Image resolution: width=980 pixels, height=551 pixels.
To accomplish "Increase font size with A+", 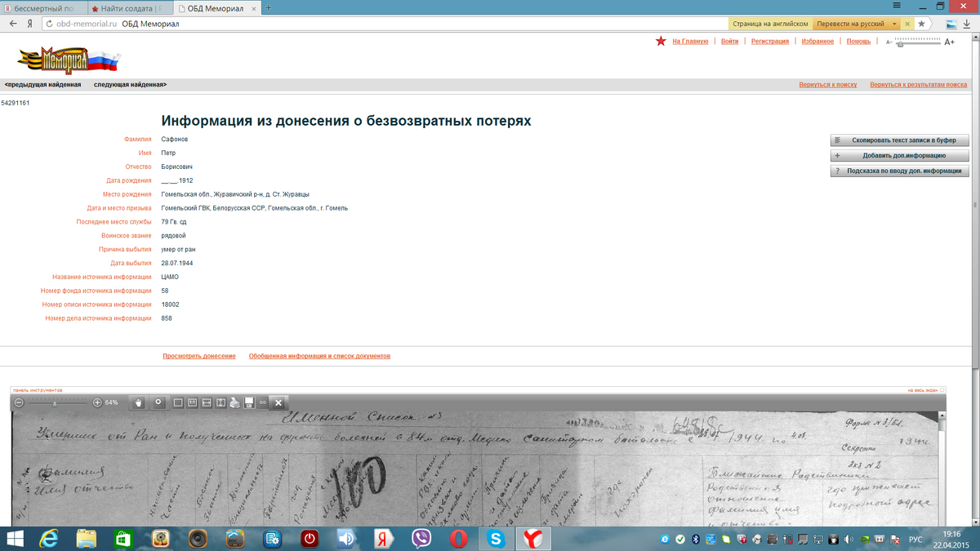I will tap(950, 42).
